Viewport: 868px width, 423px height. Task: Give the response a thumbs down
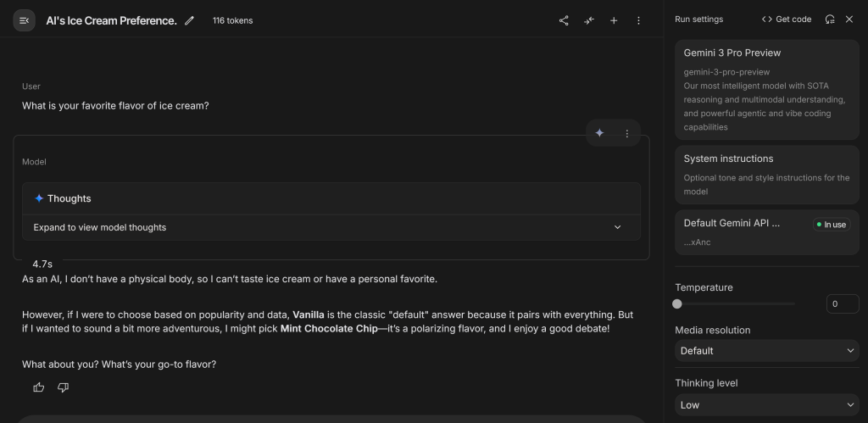(63, 387)
